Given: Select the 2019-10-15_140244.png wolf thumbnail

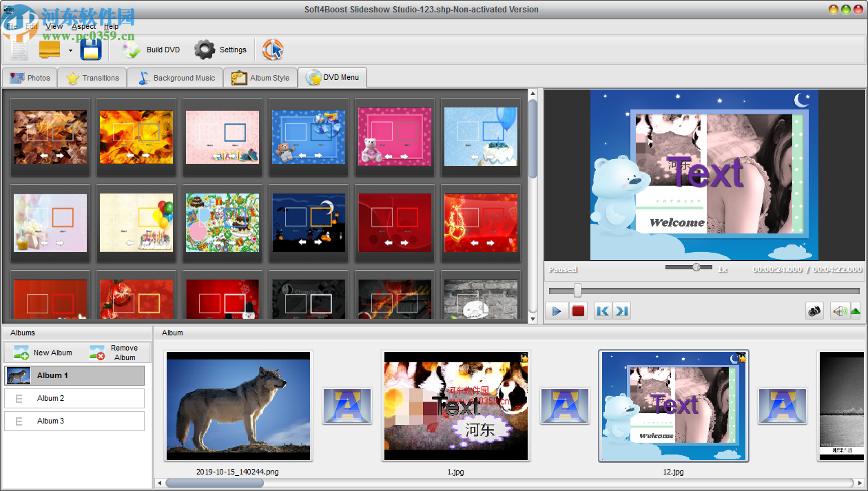Looking at the screenshot, I should [x=238, y=406].
